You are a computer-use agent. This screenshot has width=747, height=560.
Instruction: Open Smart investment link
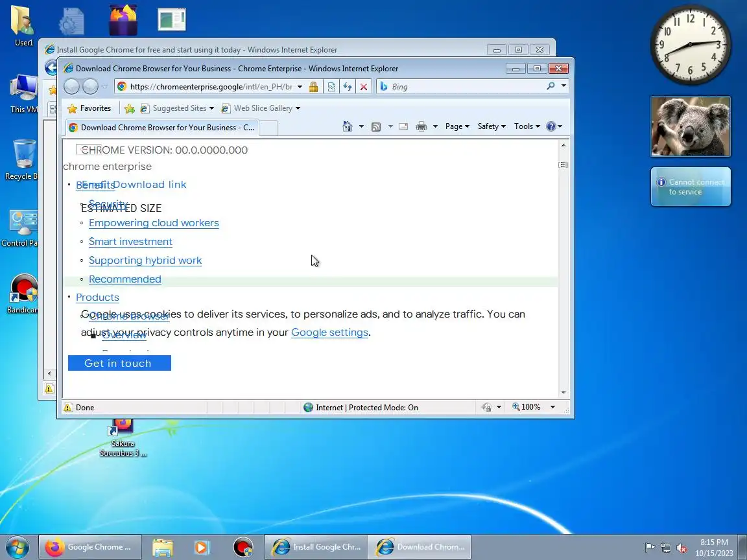click(130, 241)
